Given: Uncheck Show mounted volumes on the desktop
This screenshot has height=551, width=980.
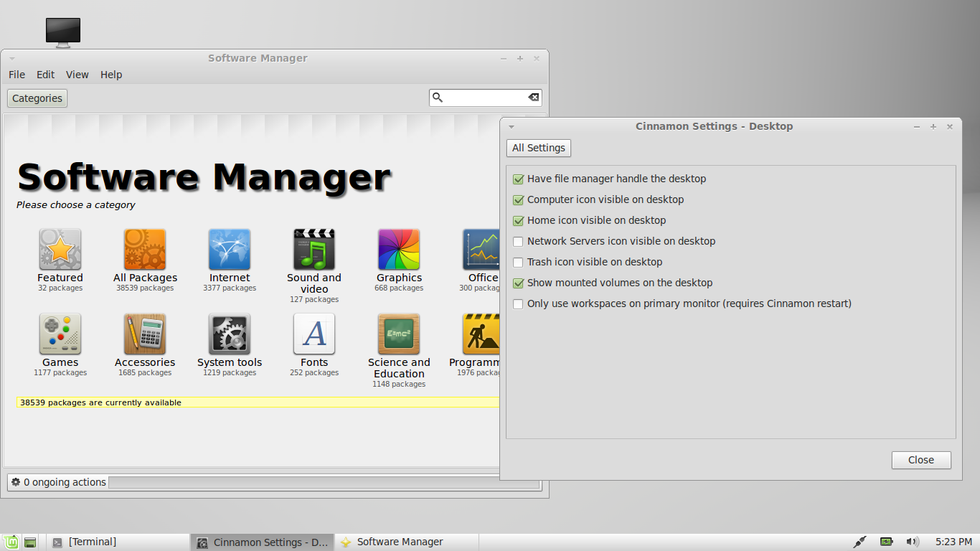Looking at the screenshot, I should pos(518,283).
